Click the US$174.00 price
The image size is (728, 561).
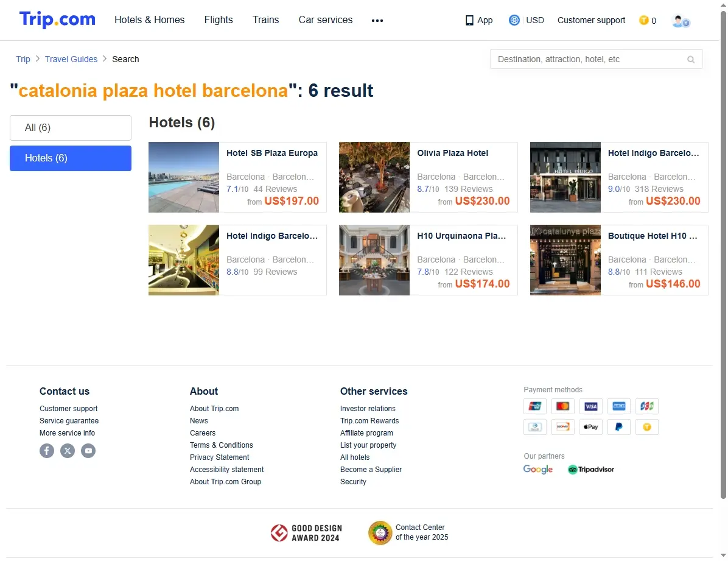click(x=483, y=284)
